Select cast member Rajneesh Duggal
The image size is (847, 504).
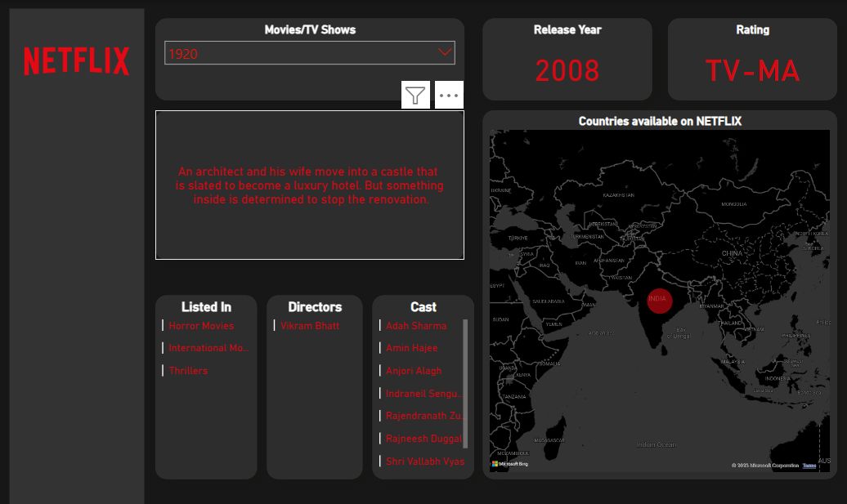coord(424,438)
